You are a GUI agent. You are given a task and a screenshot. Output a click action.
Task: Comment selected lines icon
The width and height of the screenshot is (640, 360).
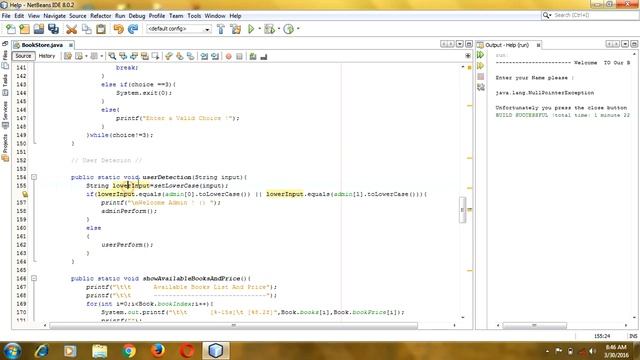[253, 56]
